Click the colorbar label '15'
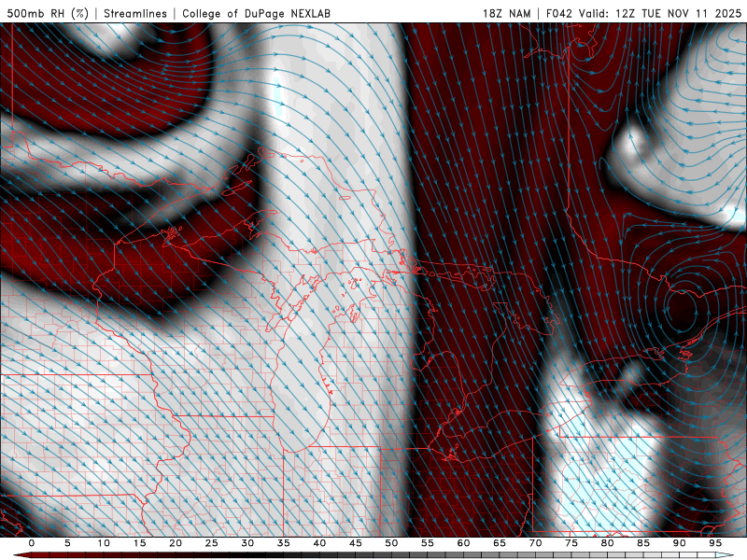Screen dimensions: 747x560 pos(139,543)
